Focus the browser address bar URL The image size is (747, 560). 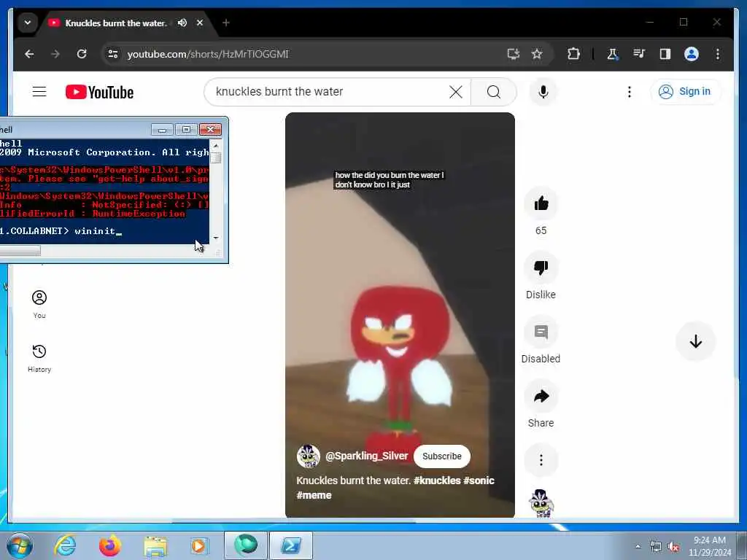208,54
